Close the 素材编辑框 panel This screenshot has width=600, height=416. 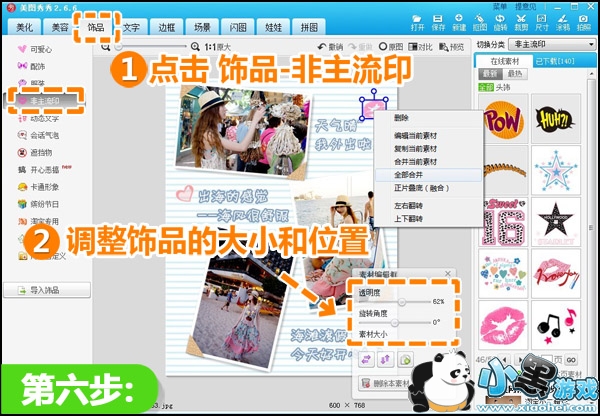click(448, 273)
